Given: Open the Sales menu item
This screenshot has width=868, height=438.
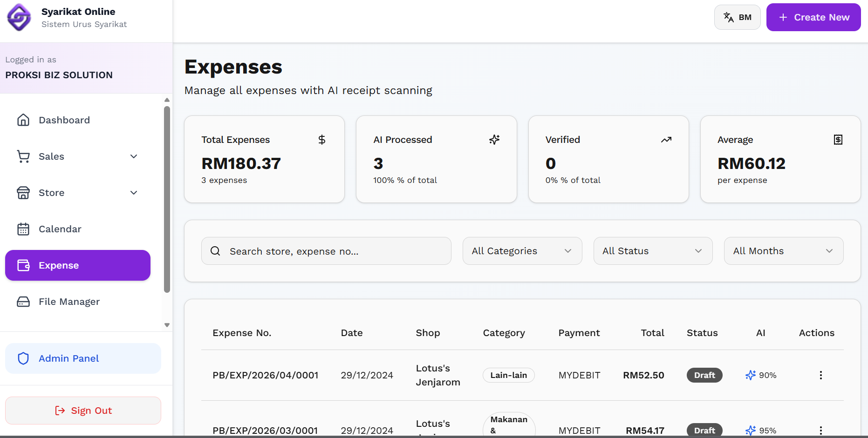Looking at the screenshot, I should 78,156.
